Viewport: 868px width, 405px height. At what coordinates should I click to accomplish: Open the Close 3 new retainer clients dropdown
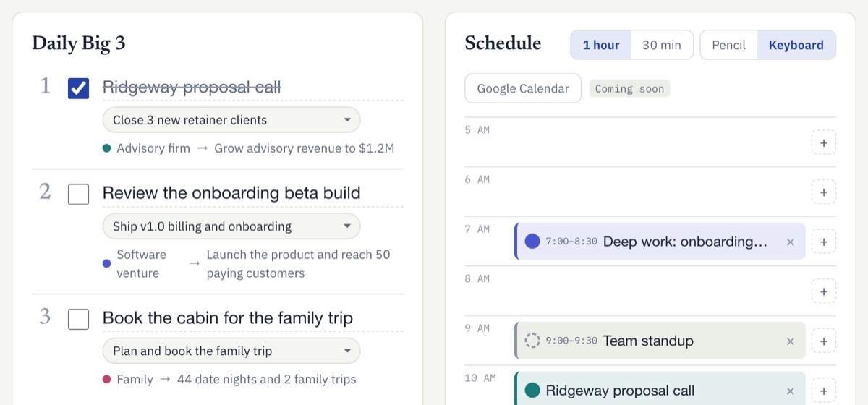pyautogui.click(x=231, y=120)
